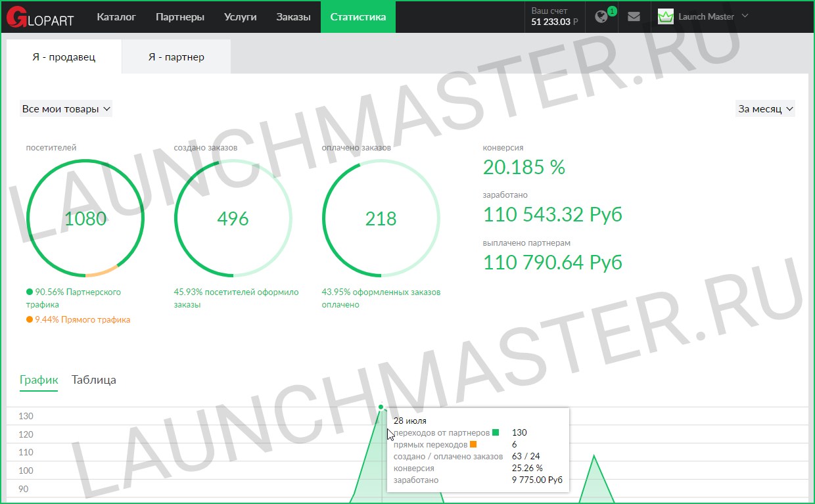Screen dimensions: 815x504
Task: Open the Партнеры menu
Action: [180, 17]
